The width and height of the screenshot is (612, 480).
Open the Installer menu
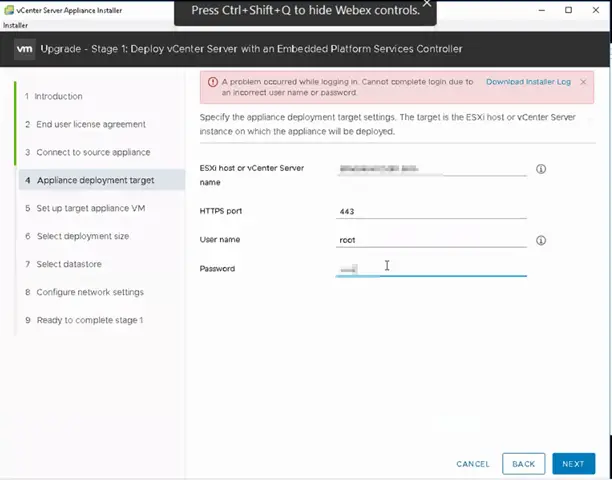tap(16, 25)
